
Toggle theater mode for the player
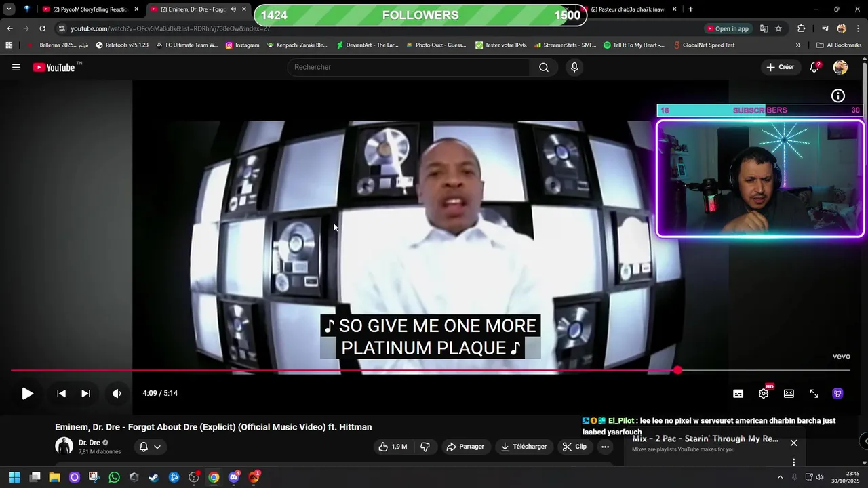[x=789, y=393]
